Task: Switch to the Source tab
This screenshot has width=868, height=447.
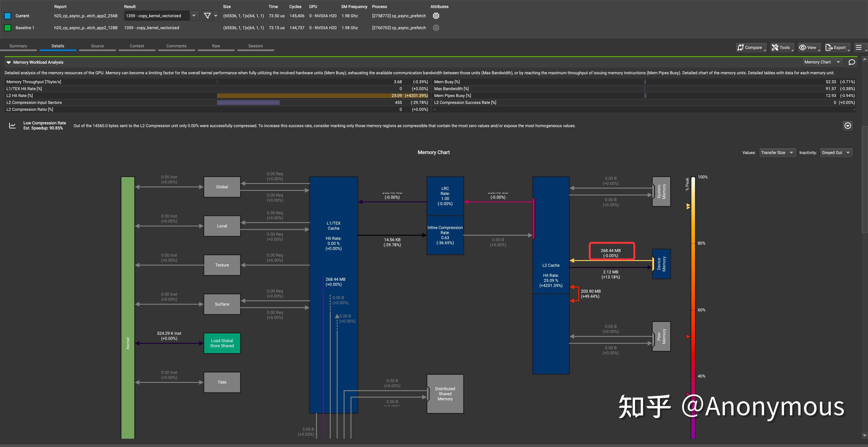Action: click(x=97, y=46)
